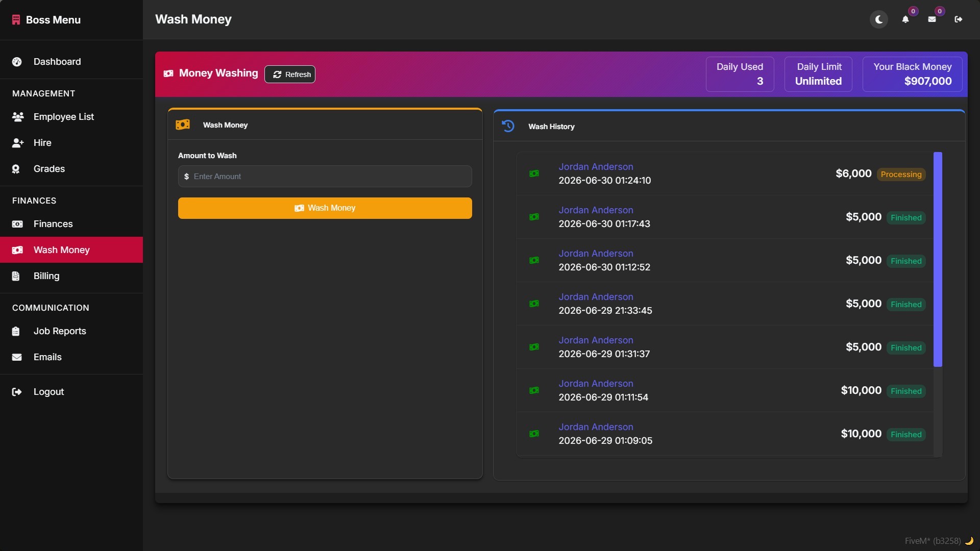
Task: Refresh the money washing data
Action: [290, 74]
